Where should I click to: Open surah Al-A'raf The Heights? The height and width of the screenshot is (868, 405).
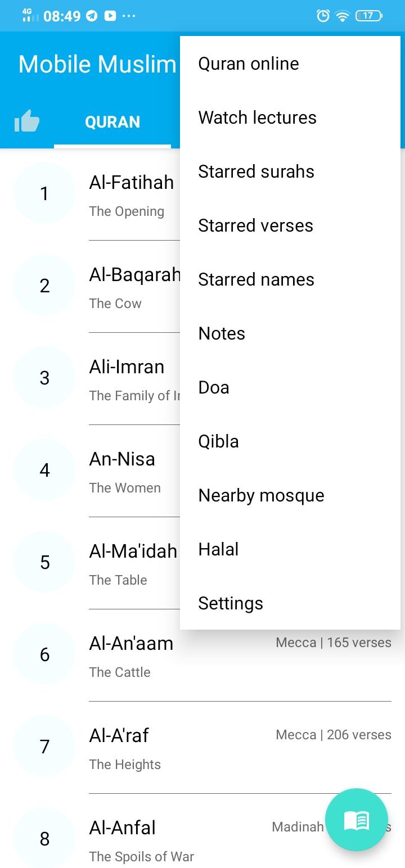click(202, 747)
